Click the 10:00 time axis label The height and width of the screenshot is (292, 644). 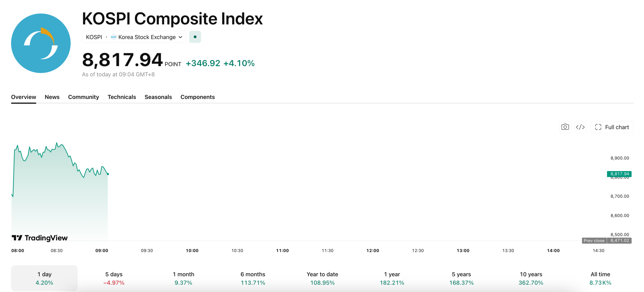(192, 250)
